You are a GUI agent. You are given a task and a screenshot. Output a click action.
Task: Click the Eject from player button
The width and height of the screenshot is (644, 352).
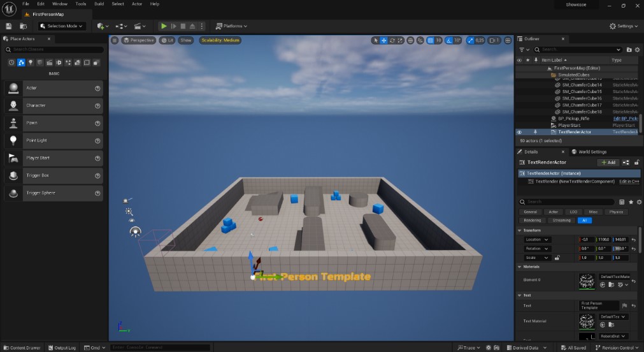point(192,26)
